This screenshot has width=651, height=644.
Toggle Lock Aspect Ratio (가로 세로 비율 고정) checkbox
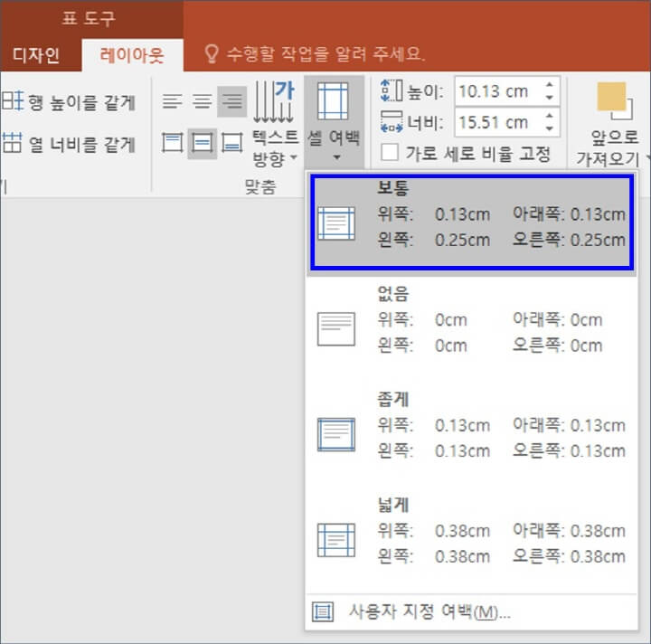click(390, 153)
